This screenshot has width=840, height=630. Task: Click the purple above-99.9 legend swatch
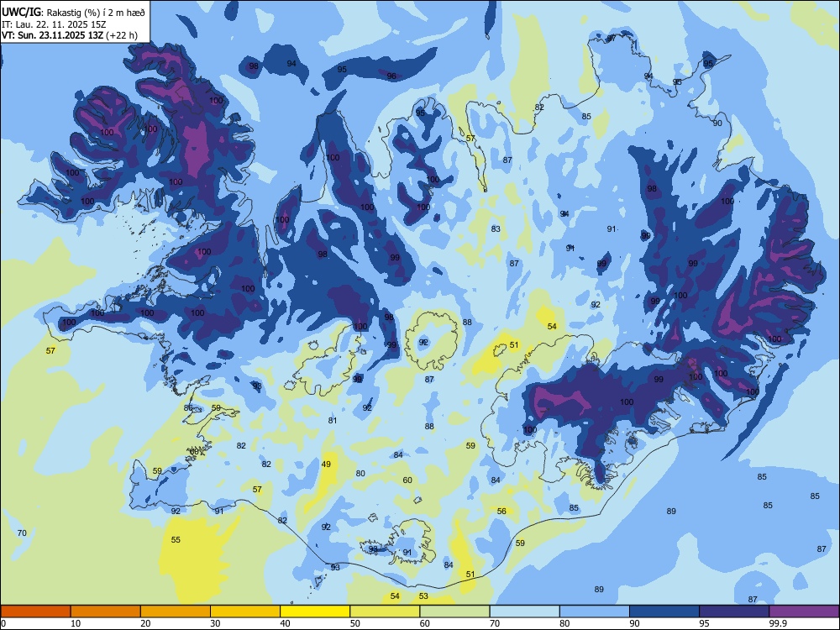point(804,612)
